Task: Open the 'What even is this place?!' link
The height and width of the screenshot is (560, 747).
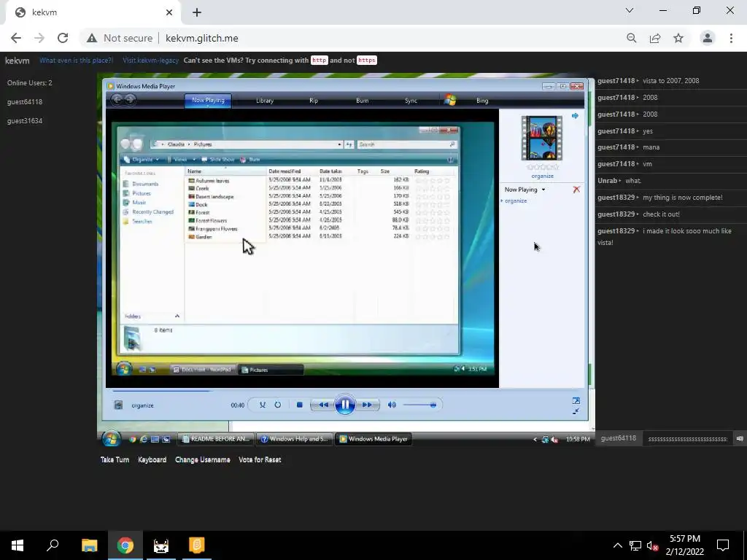Action: pos(76,61)
